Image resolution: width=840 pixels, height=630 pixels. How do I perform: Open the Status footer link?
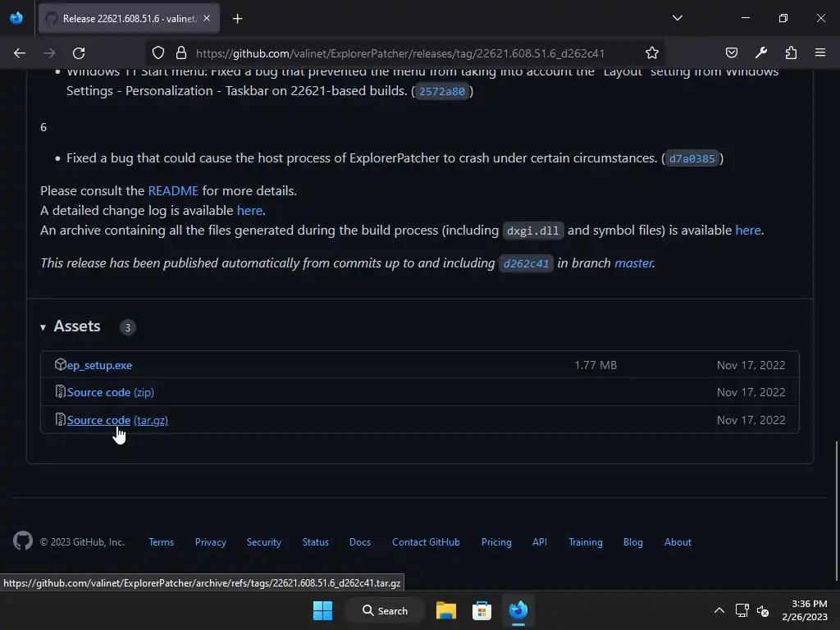(316, 542)
